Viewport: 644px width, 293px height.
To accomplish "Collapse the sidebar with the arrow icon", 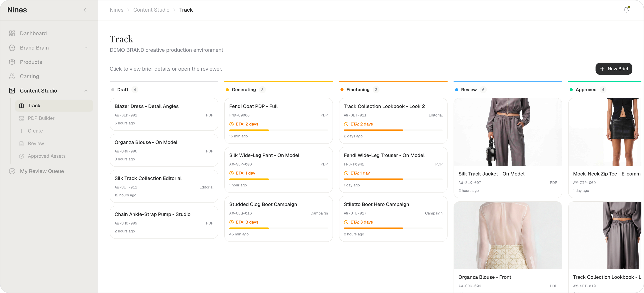I will click(85, 10).
